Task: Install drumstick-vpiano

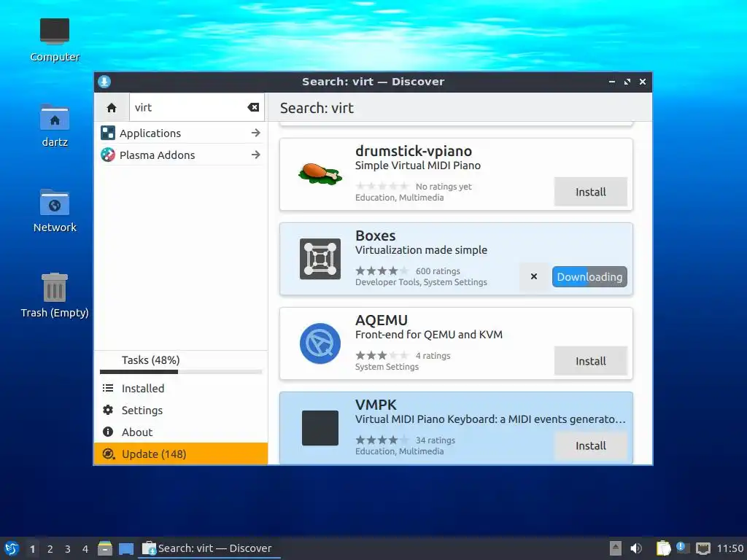Action: (590, 192)
